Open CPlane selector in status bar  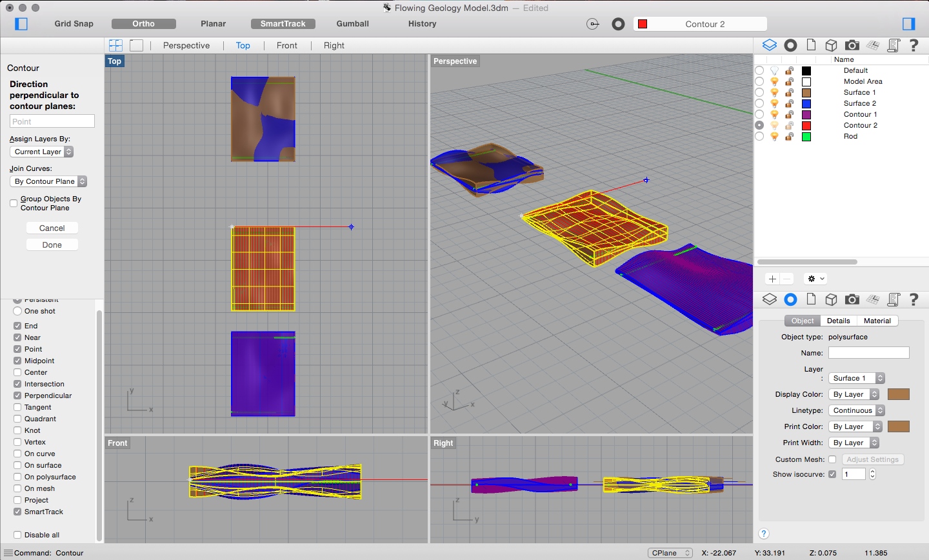pos(670,553)
